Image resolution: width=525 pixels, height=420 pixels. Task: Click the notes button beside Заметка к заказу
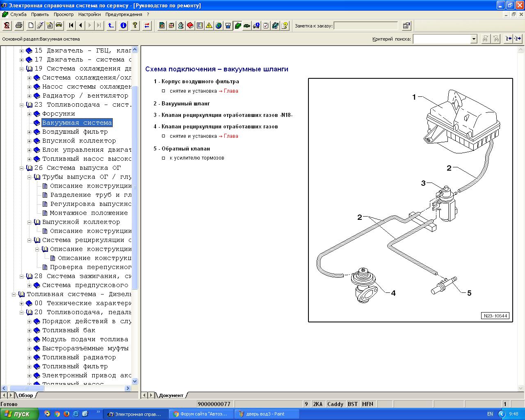[x=406, y=25]
